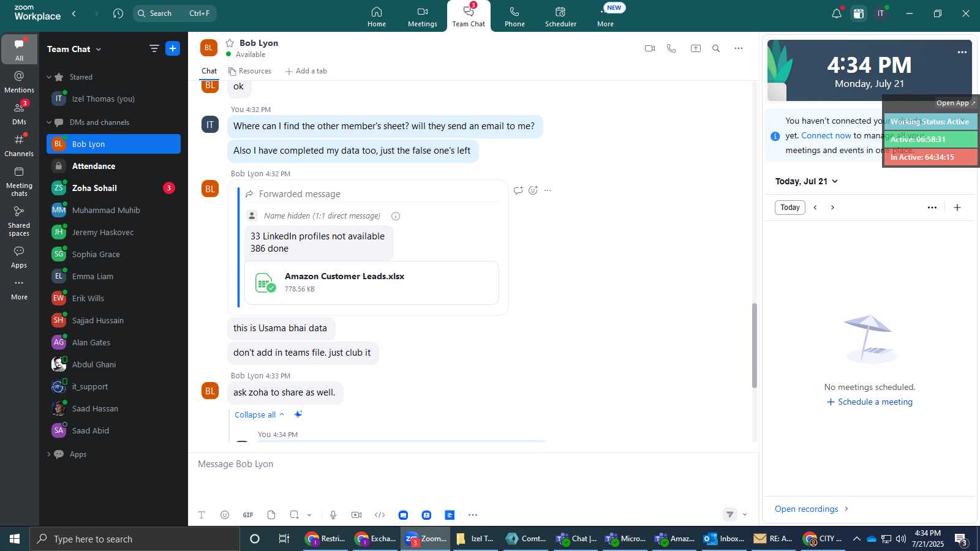Screen dimensions: 980x551
Task: Click the blue new chat plus button
Action: pos(173,48)
